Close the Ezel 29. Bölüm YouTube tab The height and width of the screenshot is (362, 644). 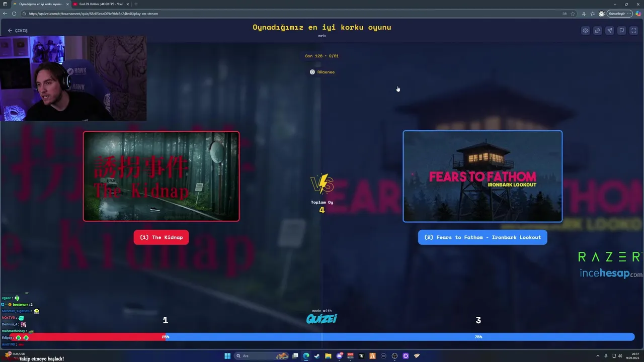pos(127,4)
